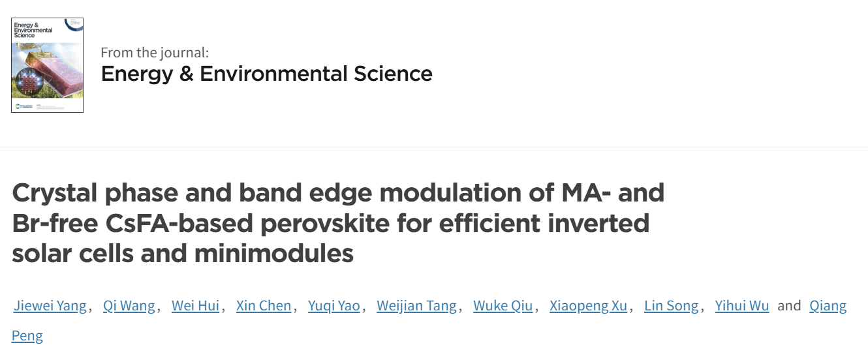Click the journal cover thumbnail image
Image resolution: width=868 pixels, height=358 pixels.
[47, 65]
